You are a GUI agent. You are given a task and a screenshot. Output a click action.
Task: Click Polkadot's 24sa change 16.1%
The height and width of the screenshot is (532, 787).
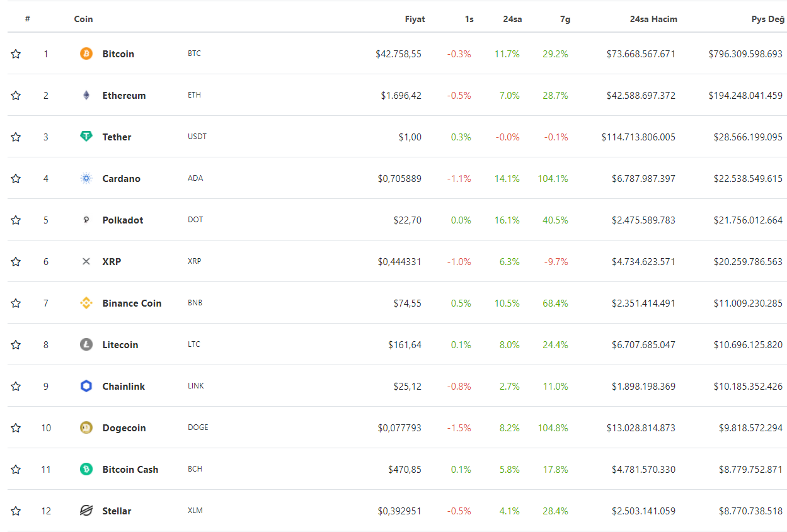pyautogui.click(x=507, y=220)
